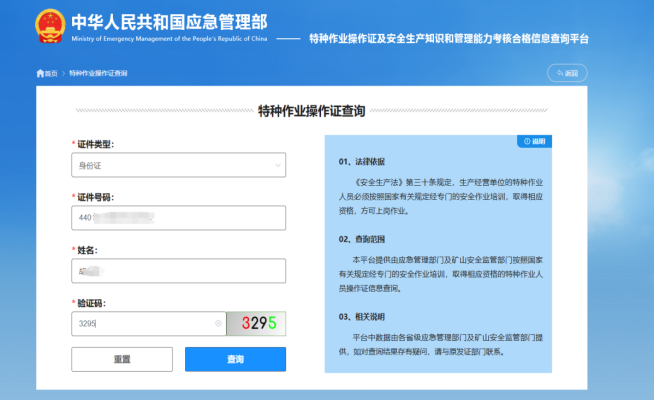Click the 说明 info badge
The height and width of the screenshot is (400, 654).
pyautogui.click(x=534, y=142)
